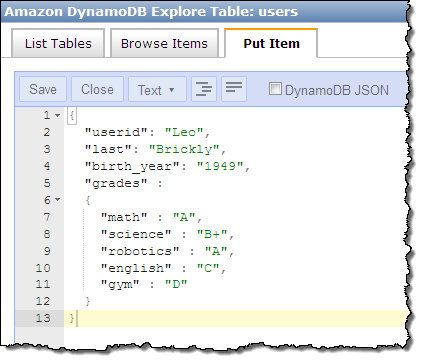Image resolution: width=422 pixels, height=361 pixels.
Task: Click the Close button
Action: click(x=97, y=89)
